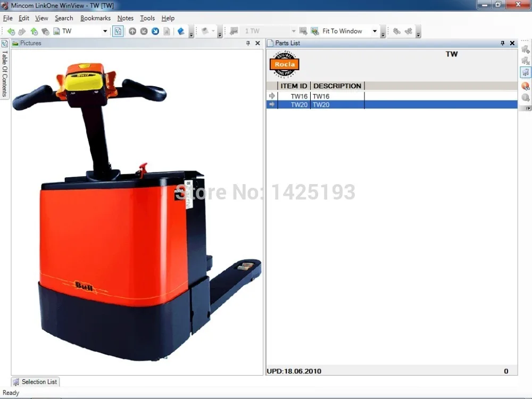Select item ID TW20 cell
This screenshot has width=532, height=399.
[x=294, y=105]
